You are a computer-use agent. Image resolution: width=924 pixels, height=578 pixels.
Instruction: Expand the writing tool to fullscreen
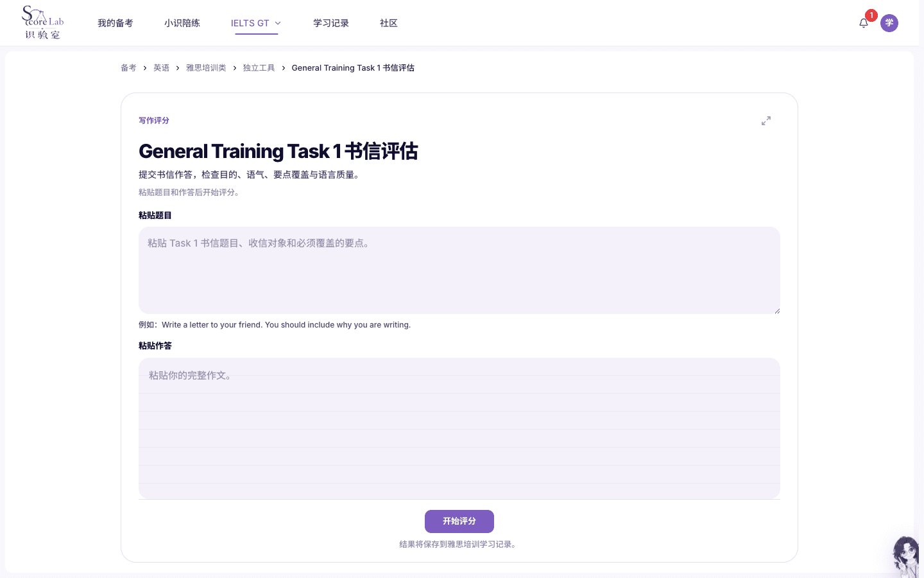[766, 121]
